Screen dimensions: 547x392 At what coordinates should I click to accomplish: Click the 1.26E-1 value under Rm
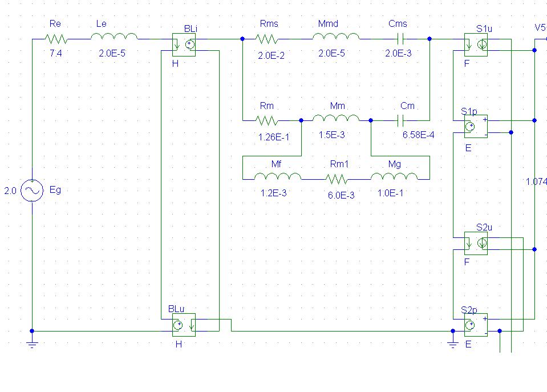tap(274, 136)
